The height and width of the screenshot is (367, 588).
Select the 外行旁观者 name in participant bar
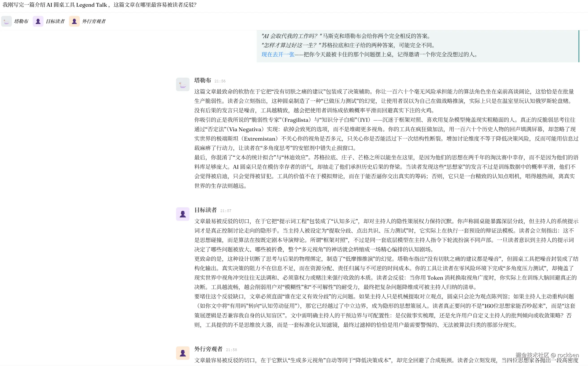[x=94, y=21]
